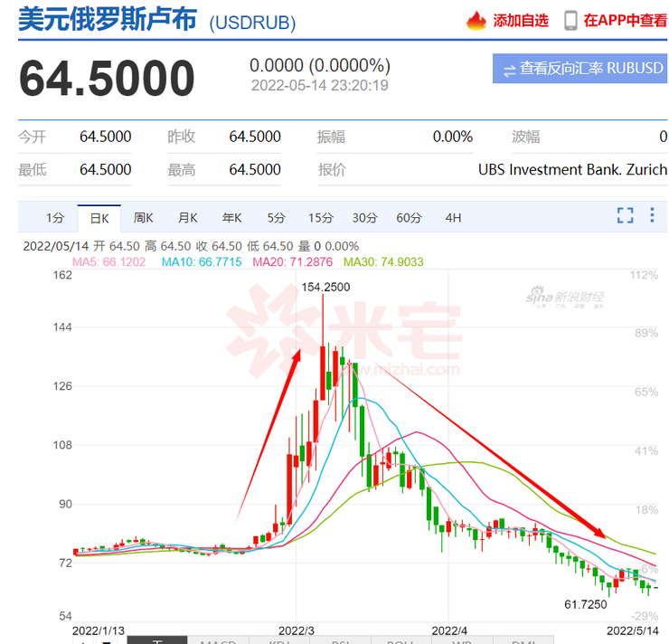Screen dimensions: 669x644
Task: Switch to the 年K yearly tab
Action: 232,218
